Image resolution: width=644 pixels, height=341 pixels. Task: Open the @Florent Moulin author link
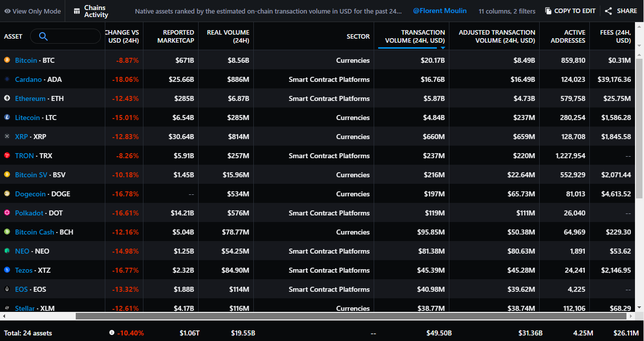pyautogui.click(x=440, y=11)
